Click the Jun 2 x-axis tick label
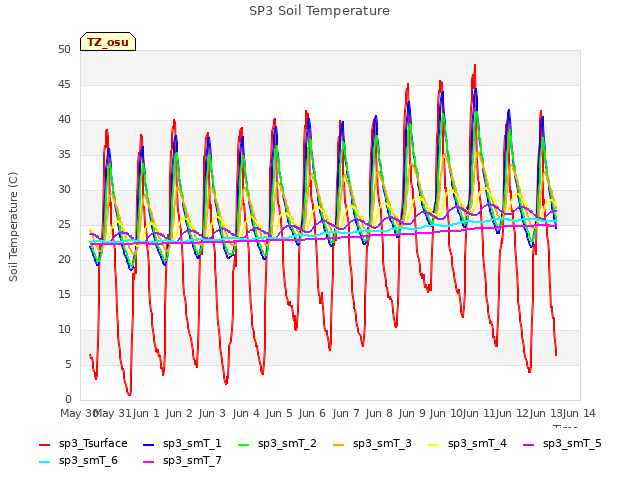This screenshot has height=480, width=640. click(179, 413)
